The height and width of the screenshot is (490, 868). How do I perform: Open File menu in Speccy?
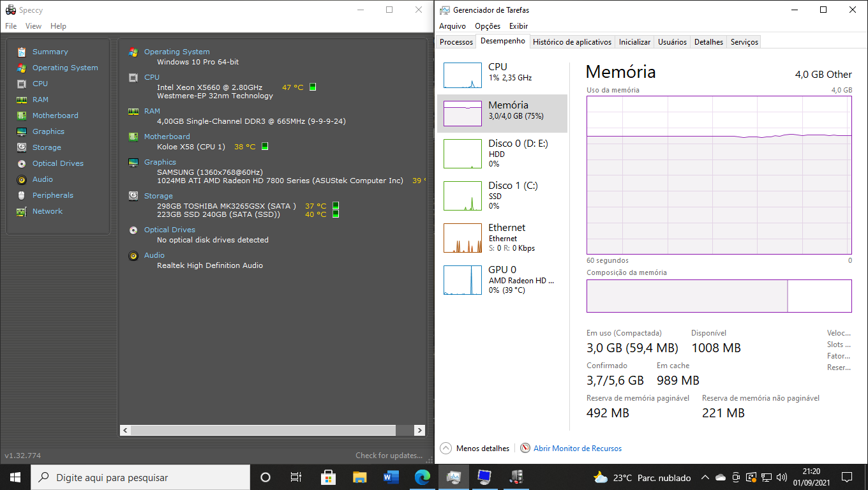click(x=11, y=26)
